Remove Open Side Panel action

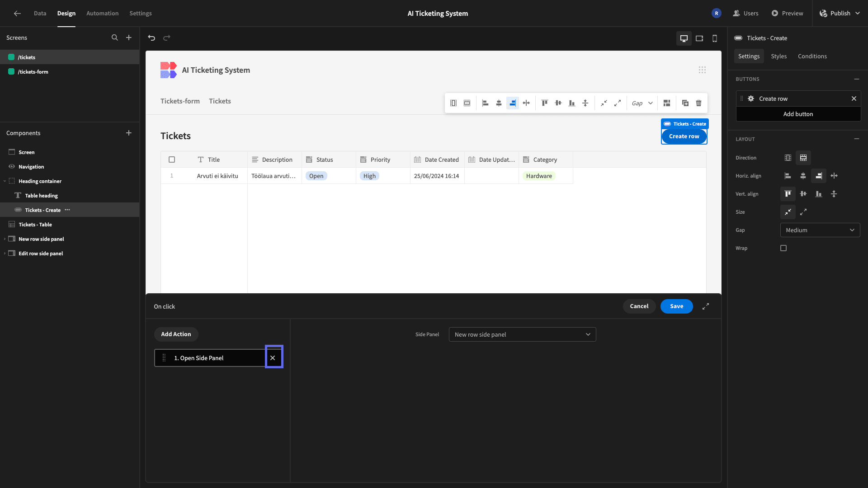(273, 358)
